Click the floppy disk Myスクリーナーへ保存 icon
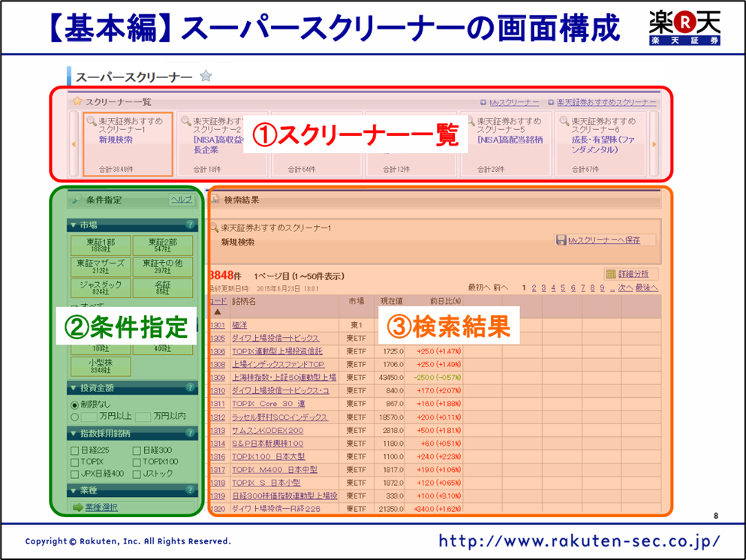This screenshot has height=560, width=746. point(561,240)
